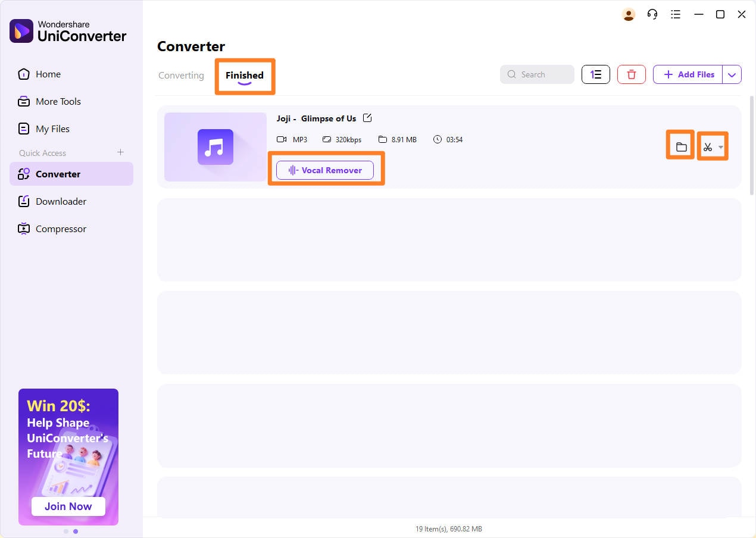The width and height of the screenshot is (756, 538).
Task: Click the My Files document icon
Action: (24, 129)
